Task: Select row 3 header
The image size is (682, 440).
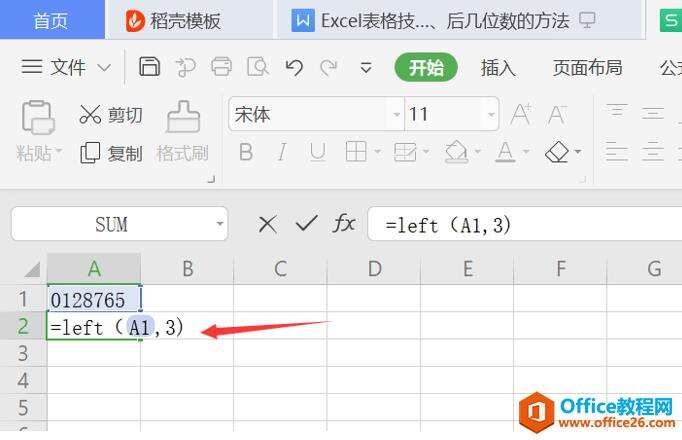Action: 23,353
